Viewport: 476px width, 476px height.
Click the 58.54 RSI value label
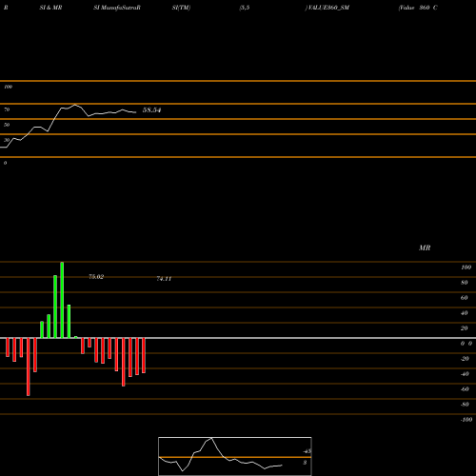[x=151, y=110]
